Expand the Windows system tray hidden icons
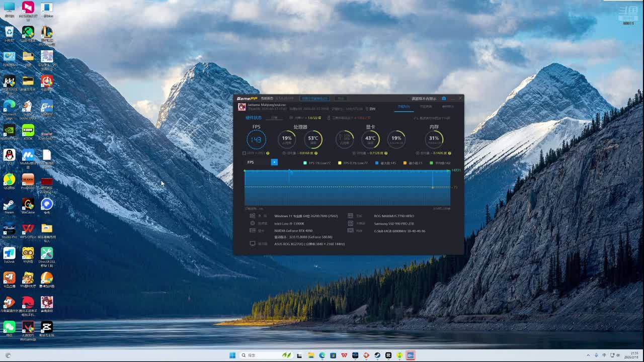644x362 pixels. point(588,355)
